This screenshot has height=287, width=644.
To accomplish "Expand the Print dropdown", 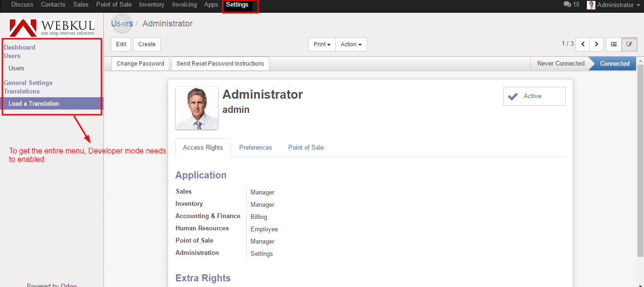I will pyautogui.click(x=322, y=44).
